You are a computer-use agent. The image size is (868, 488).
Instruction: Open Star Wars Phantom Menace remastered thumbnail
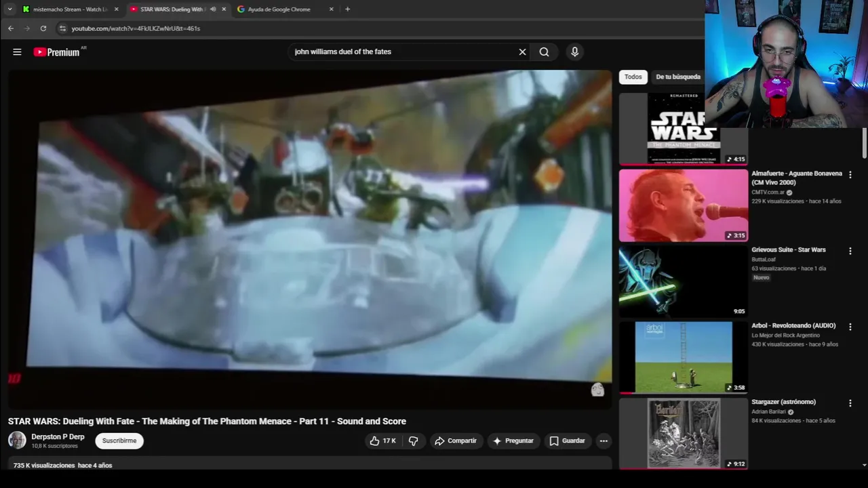pos(684,129)
